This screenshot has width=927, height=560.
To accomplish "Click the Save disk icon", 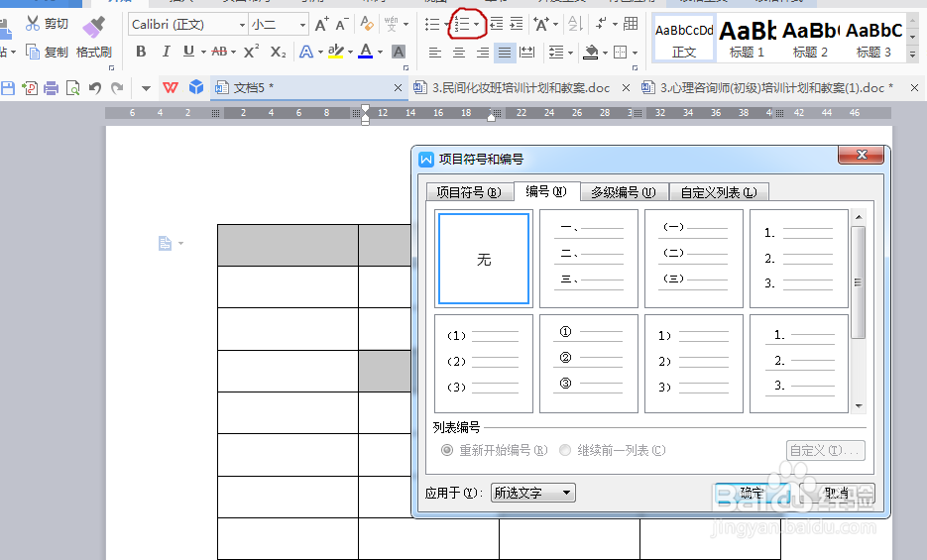I will coord(8,88).
